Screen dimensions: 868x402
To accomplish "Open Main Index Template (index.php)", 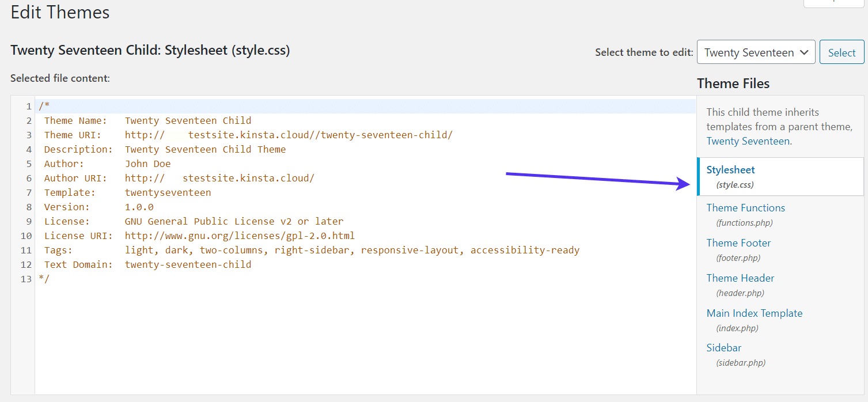I will tap(754, 313).
